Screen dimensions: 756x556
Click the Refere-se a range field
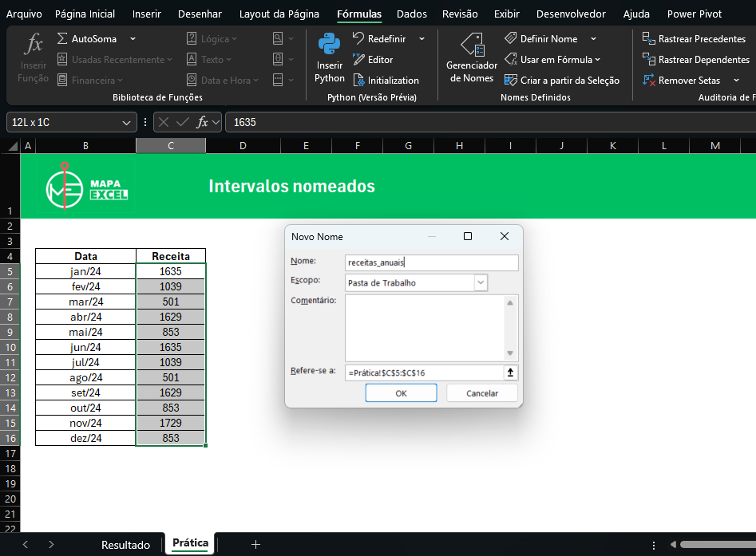424,373
